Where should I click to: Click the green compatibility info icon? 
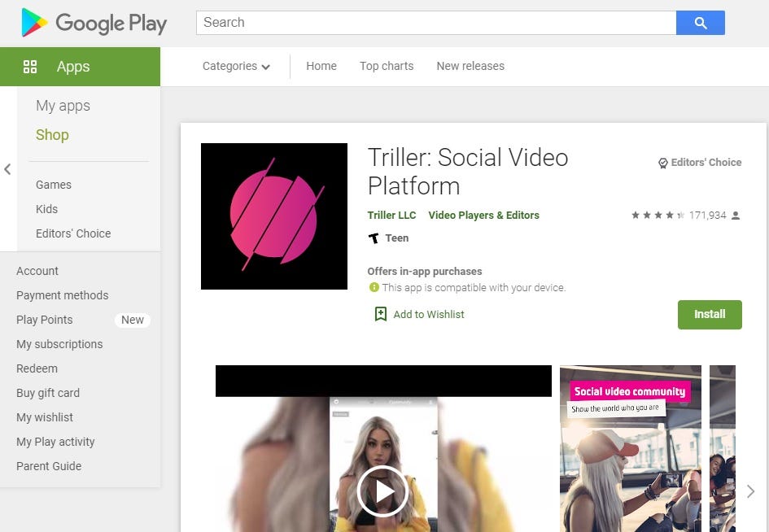[x=374, y=287]
